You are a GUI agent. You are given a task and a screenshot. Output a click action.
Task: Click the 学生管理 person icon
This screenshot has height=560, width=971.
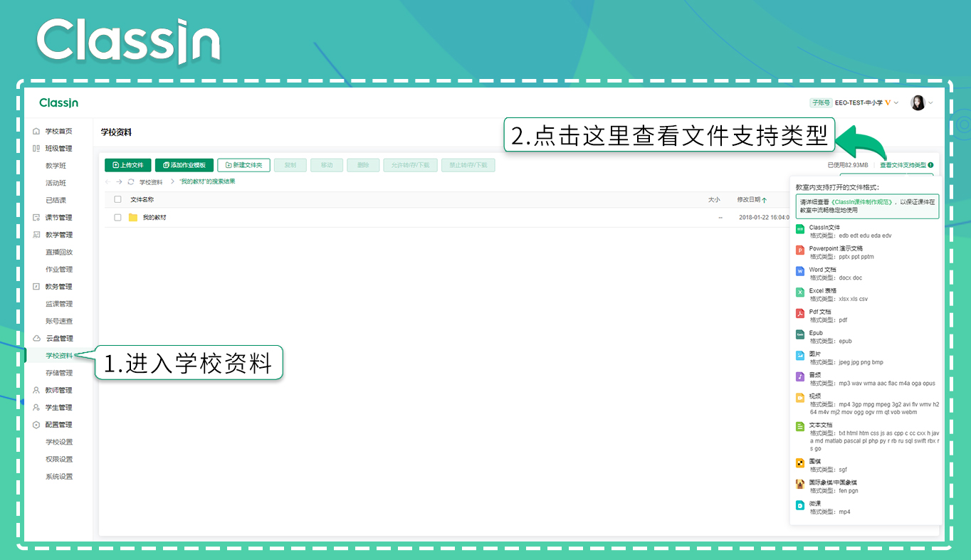[36, 408]
